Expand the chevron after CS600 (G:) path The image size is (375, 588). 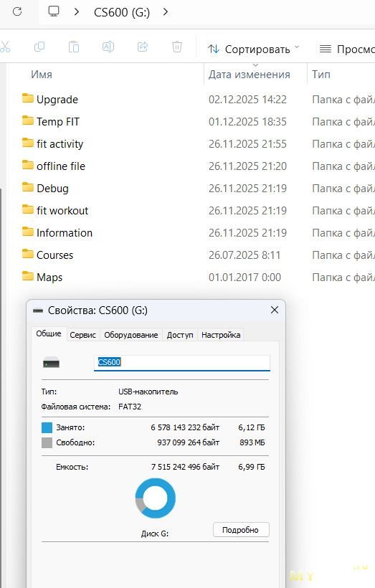pos(166,12)
